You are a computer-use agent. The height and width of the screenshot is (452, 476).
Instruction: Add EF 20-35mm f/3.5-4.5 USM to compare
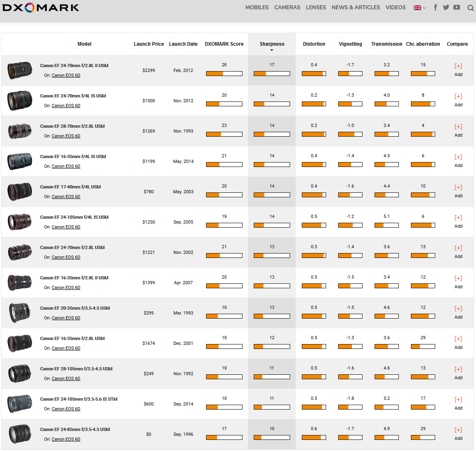point(458,313)
